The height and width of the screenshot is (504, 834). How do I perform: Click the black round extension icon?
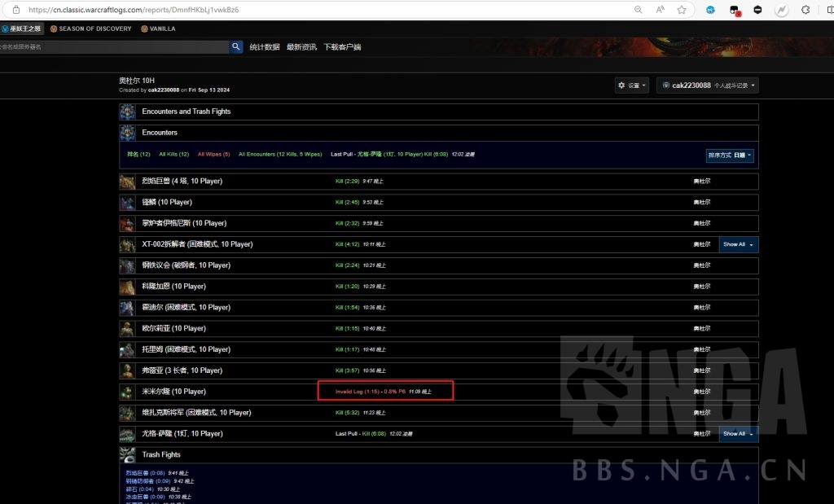tap(758, 10)
